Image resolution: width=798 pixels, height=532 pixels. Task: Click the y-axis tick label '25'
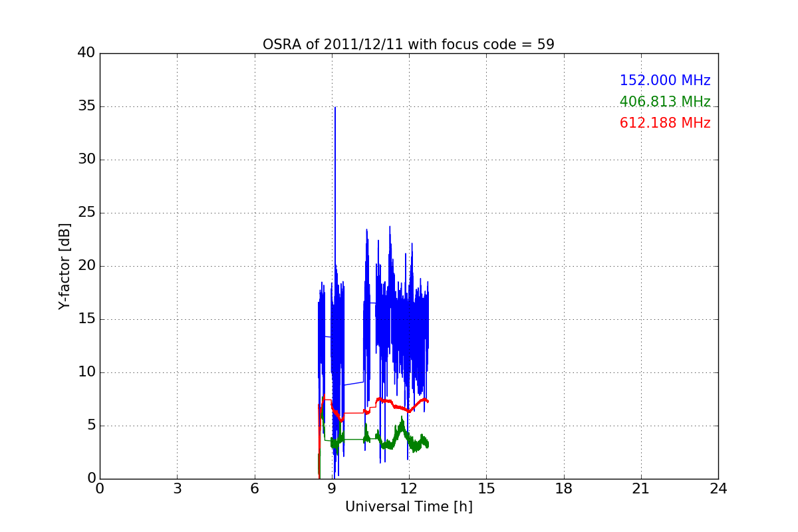click(x=86, y=213)
